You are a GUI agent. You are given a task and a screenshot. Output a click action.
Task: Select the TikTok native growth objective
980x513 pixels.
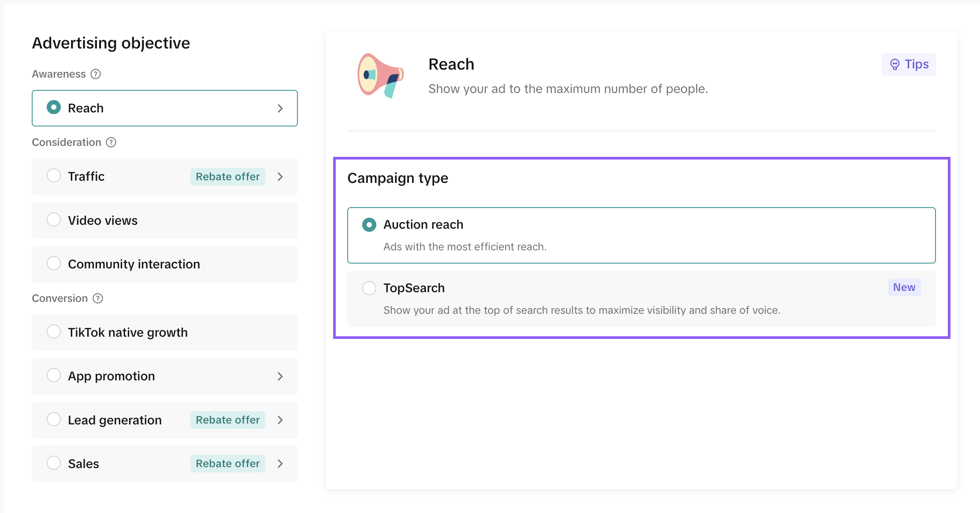click(165, 332)
